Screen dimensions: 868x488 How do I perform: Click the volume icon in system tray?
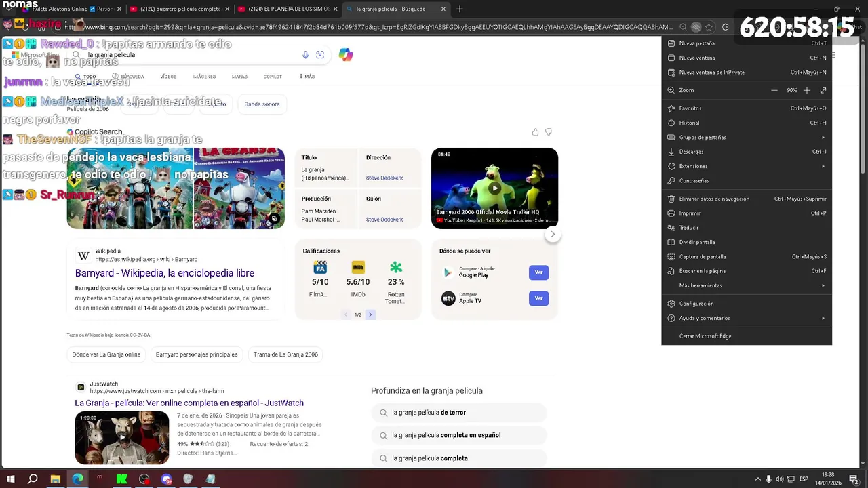779,479
